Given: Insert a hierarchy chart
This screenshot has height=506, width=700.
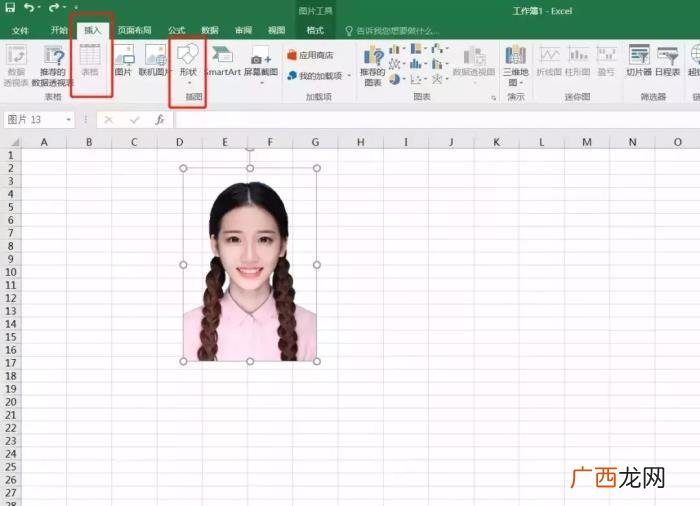Looking at the screenshot, I should click(x=418, y=49).
